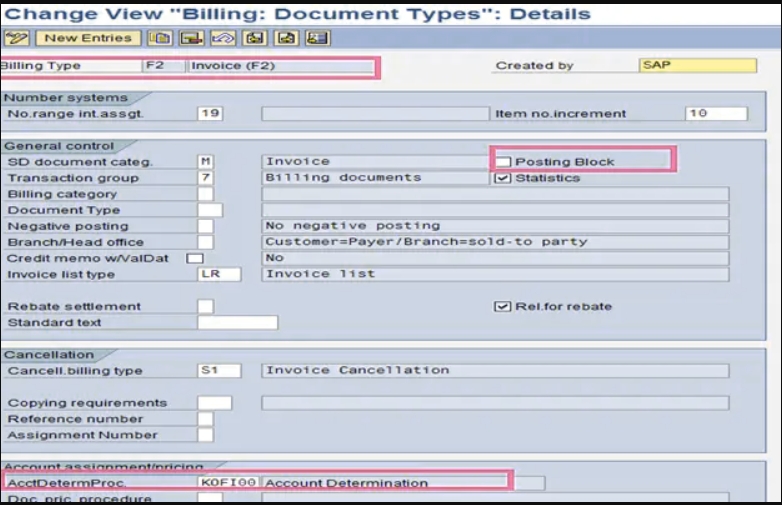Image resolution: width=782 pixels, height=505 pixels.
Task: Click the Copy As toolbar icon
Action: (x=158, y=38)
